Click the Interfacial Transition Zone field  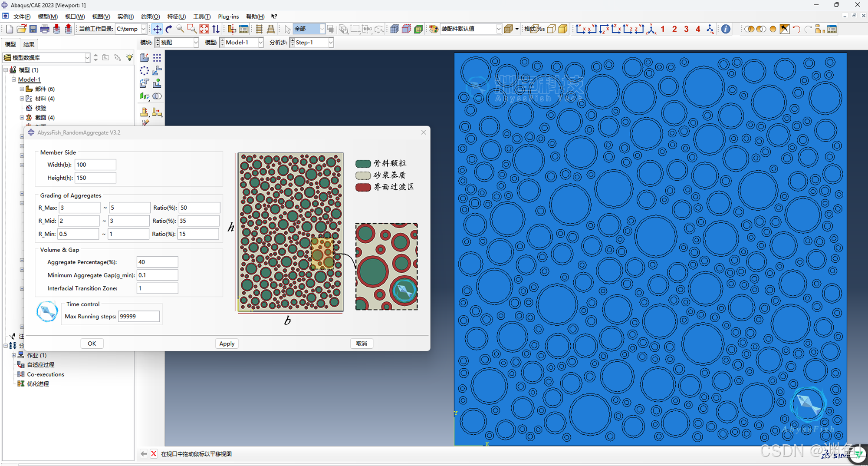[x=157, y=288]
